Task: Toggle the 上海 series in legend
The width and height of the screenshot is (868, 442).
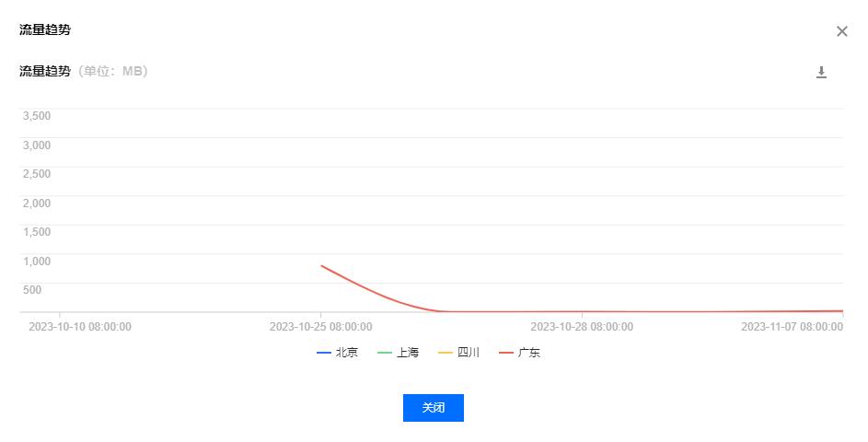Action: pos(408,353)
